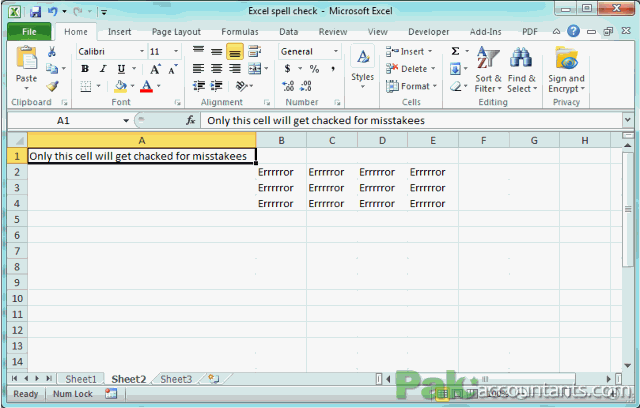Activate the Format Painter brush

tap(52, 86)
